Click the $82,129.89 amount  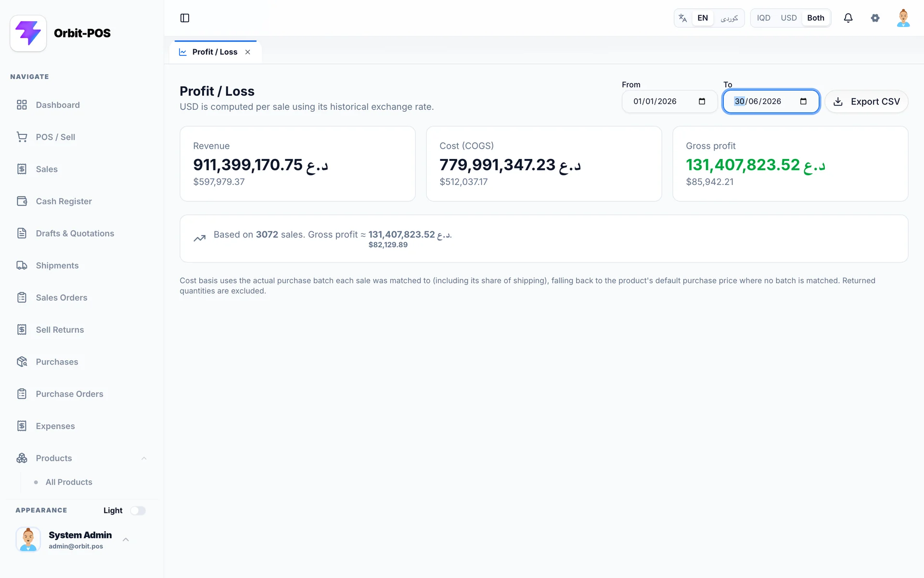point(388,245)
